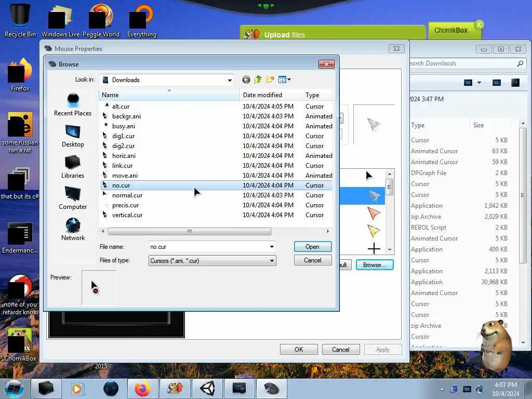Expand the File name dropdown arrow
532x399 pixels.
pyautogui.click(x=272, y=247)
